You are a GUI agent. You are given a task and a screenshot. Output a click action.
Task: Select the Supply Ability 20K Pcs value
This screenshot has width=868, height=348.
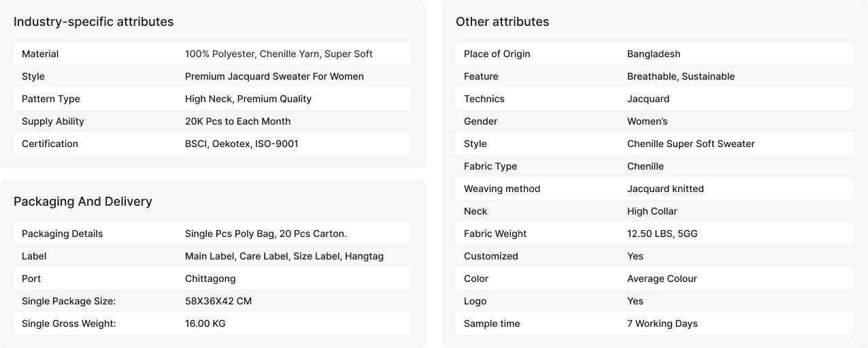(237, 121)
